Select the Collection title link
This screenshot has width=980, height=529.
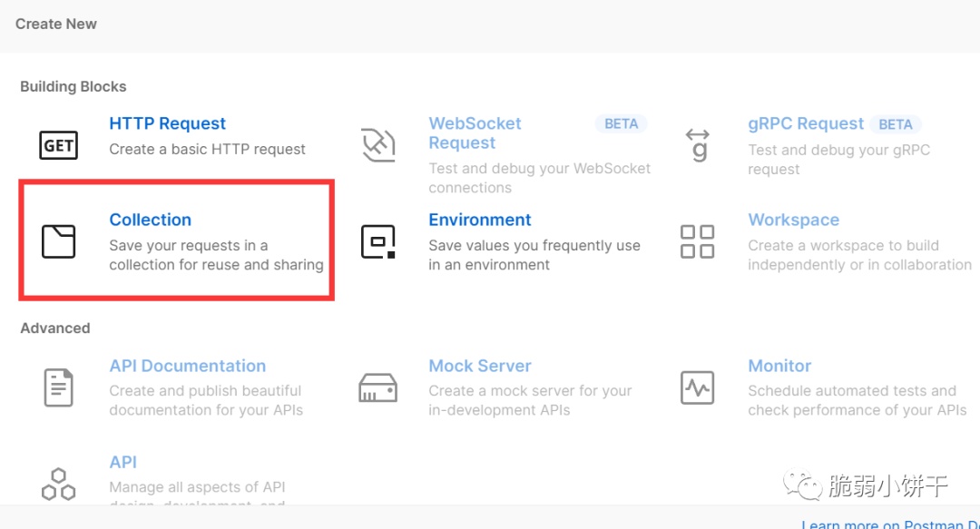tap(150, 220)
